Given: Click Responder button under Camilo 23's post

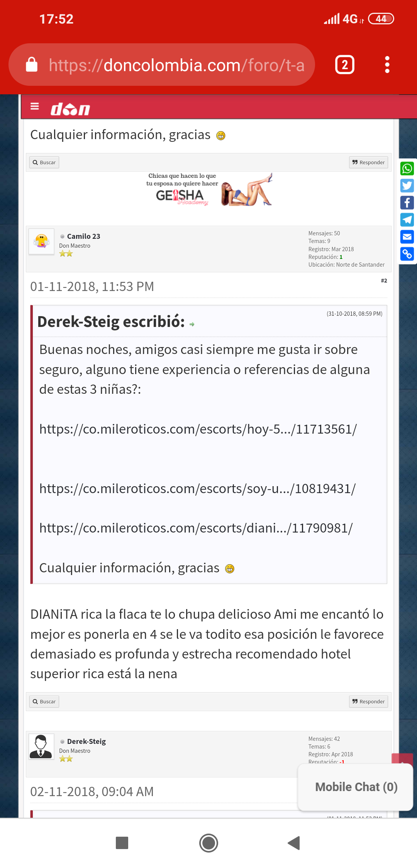Looking at the screenshot, I should click(x=368, y=701).
